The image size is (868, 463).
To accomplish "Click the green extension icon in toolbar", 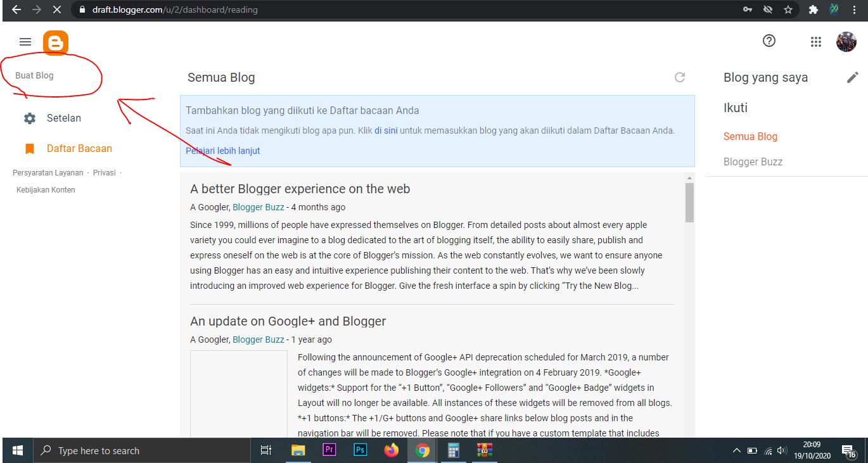I will (x=834, y=9).
